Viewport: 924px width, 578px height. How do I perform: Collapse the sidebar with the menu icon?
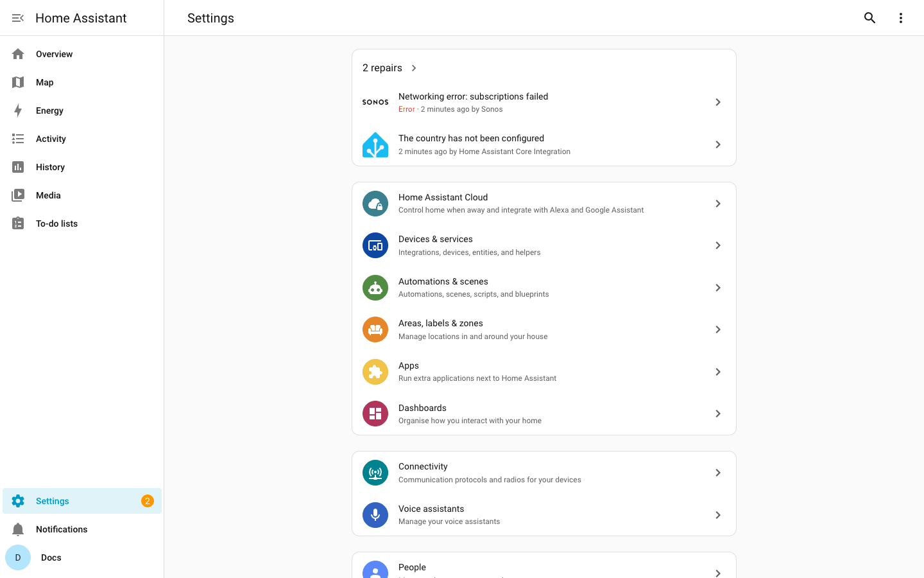pyautogui.click(x=18, y=18)
